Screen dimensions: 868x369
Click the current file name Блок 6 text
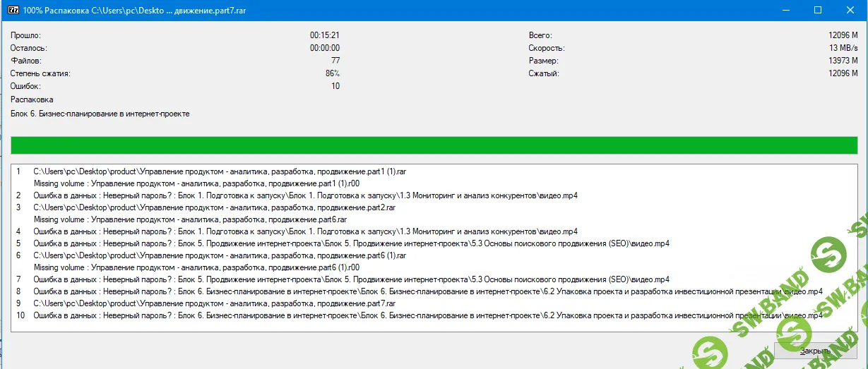pos(100,113)
